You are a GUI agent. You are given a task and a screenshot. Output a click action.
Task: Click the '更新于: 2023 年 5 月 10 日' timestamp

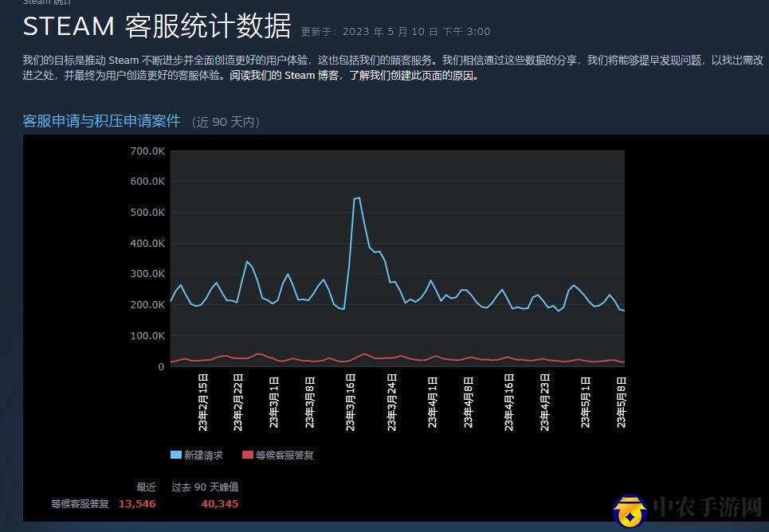pos(395,32)
